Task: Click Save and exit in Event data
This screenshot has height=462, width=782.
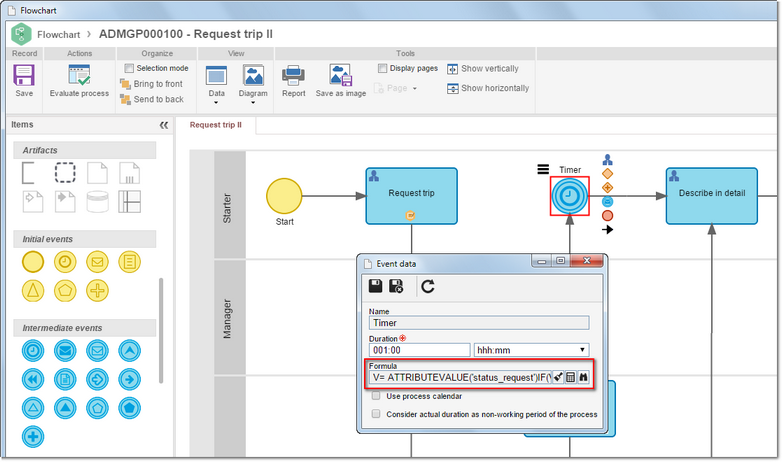Action: pos(396,286)
